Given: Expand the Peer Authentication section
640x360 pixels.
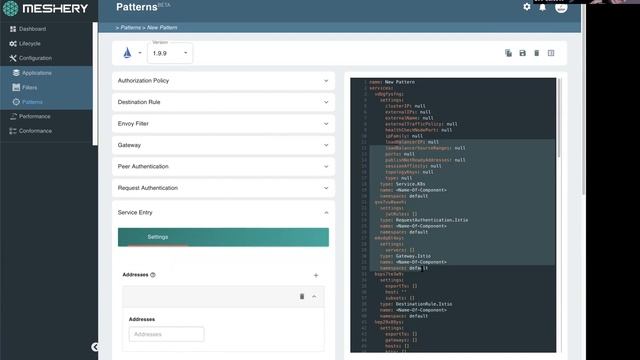Looking at the screenshot, I should (223, 167).
